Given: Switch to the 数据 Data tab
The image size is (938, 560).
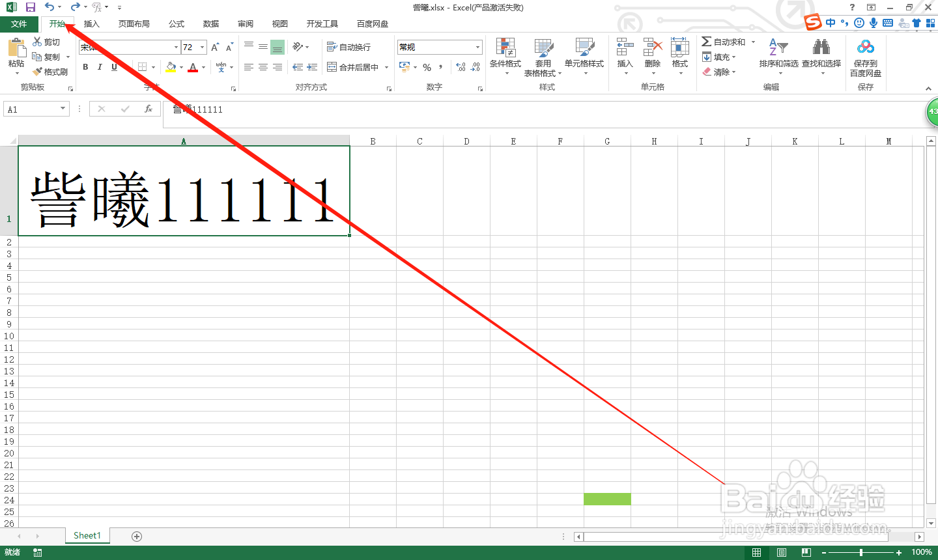Looking at the screenshot, I should pos(211,24).
